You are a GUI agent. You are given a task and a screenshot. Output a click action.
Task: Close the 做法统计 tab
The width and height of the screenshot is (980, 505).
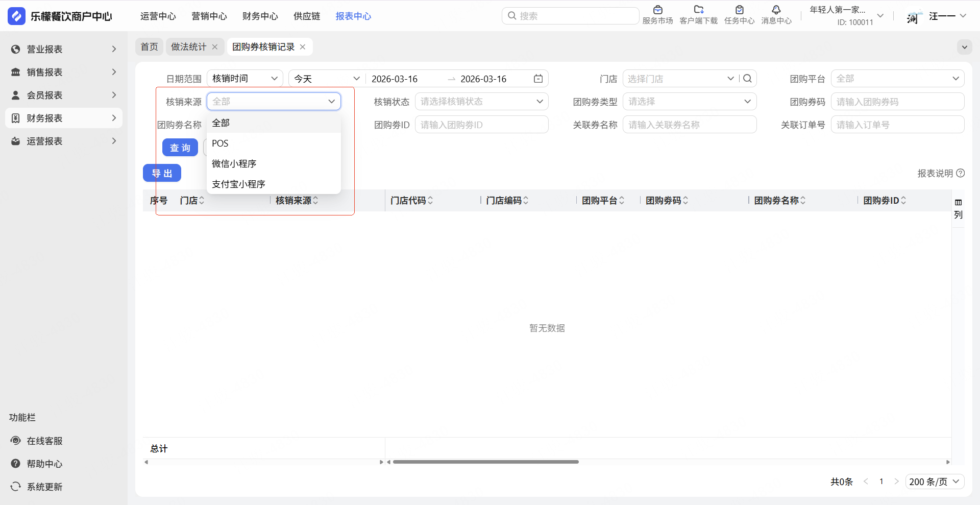tap(215, 47)
